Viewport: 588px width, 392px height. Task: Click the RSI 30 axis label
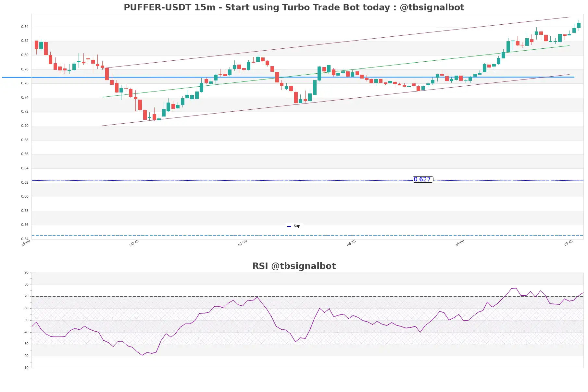tap(26, 344)
